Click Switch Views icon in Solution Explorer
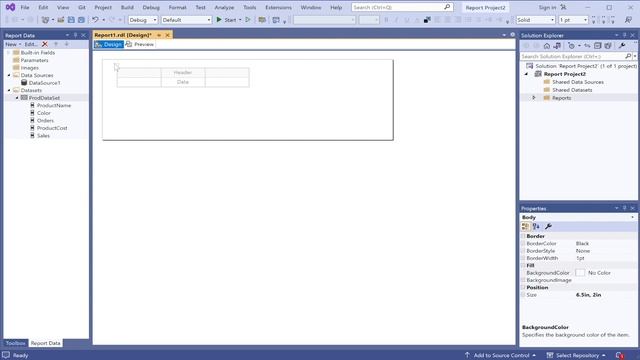The height and width of the screenshot is (360, 640). pyautogui.click(x=557, y=46)
